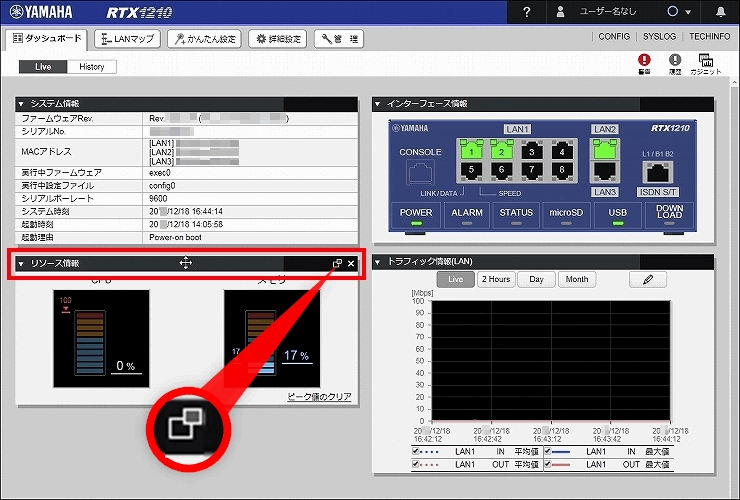Click the LAN3 port on router image
Viewport: 740px width, 500px height.
click(605, 171)
